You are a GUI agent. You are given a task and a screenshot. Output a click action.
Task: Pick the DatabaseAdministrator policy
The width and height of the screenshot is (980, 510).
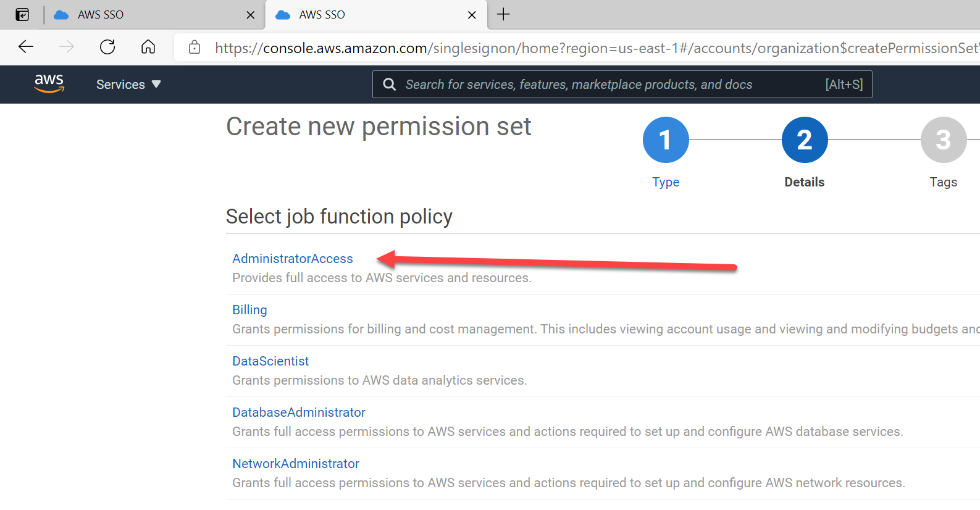click(x=298, y=412)
